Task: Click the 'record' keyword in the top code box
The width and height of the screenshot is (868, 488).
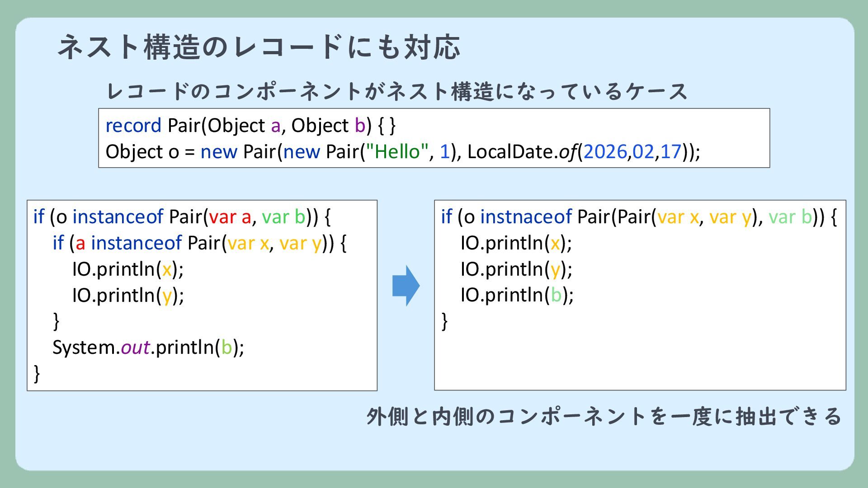Action: pyautogui.click(x=133, y=126)
